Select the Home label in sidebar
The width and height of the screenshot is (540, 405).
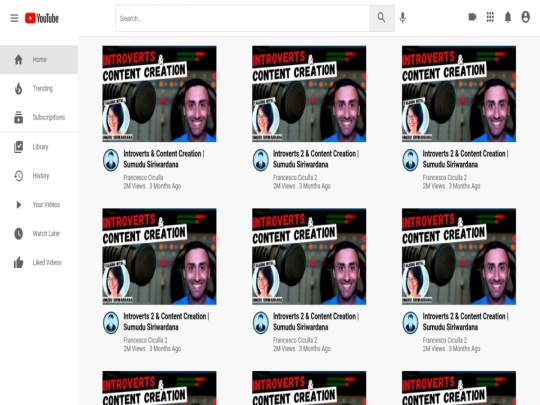[40, 60]
